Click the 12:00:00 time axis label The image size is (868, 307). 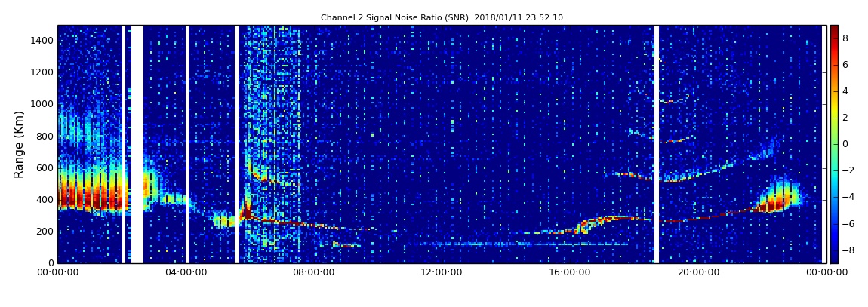[441, 272]
